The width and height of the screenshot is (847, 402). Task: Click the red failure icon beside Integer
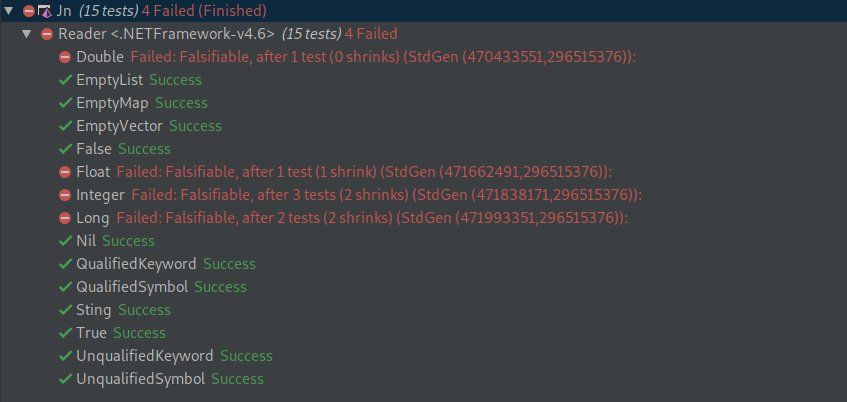65,195
